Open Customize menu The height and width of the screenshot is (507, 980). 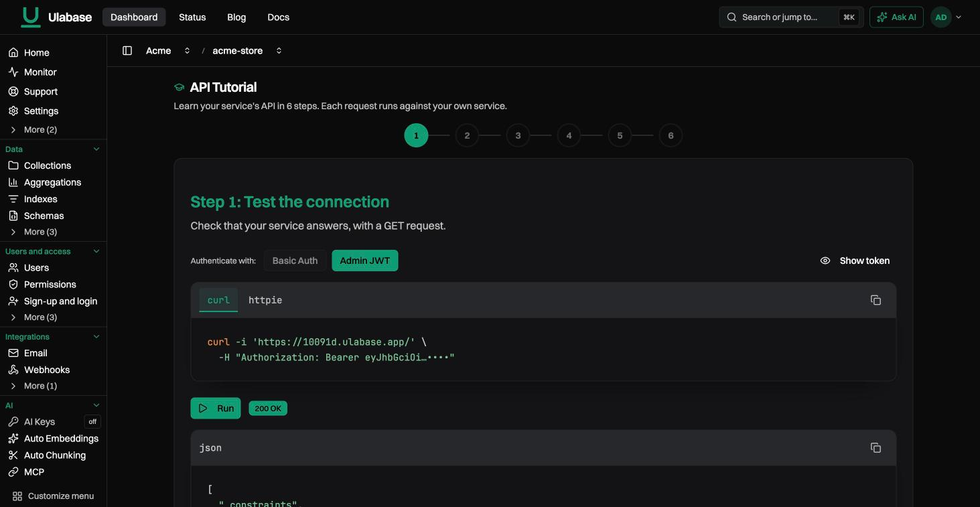click(x=54, y=496)
